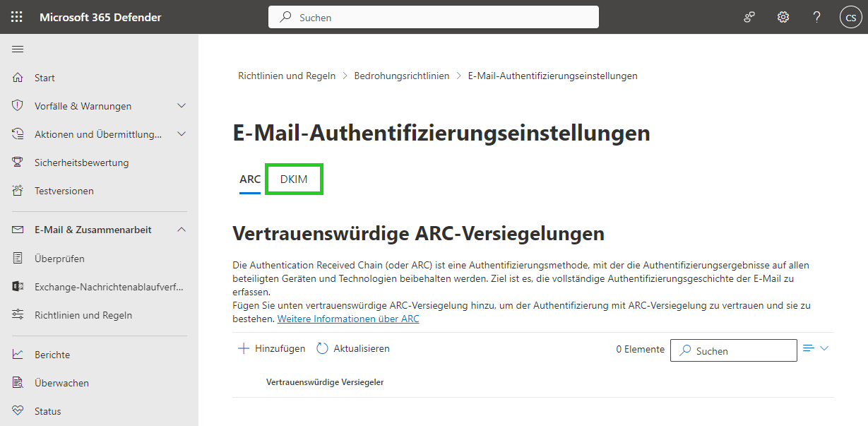Click Hinzufügen to add a sealer

272,348
